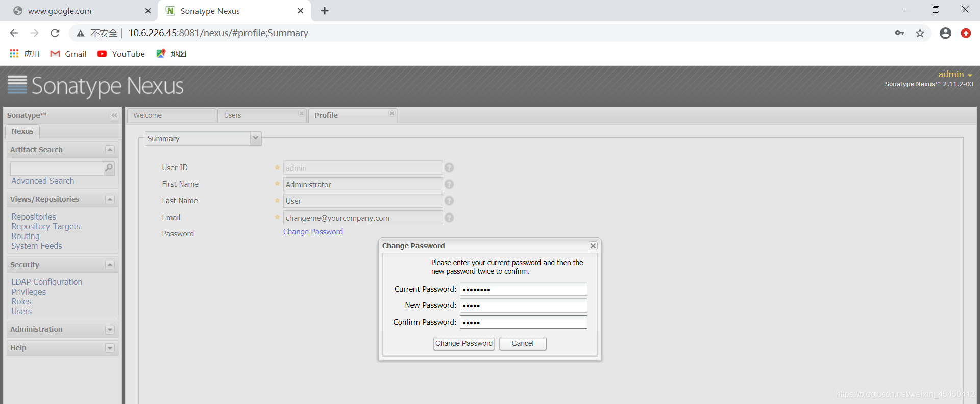Click the Confirm Password field
The image size is (980, 404).
coord(523,322)
